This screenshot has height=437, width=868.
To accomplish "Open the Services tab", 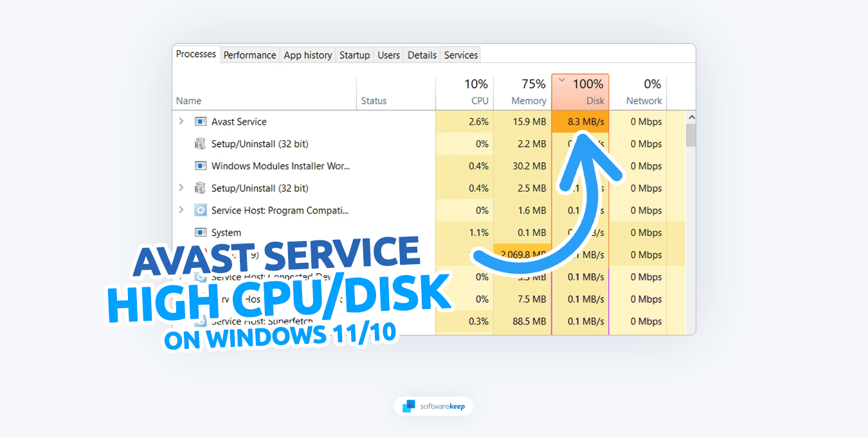I will [461, 55].
